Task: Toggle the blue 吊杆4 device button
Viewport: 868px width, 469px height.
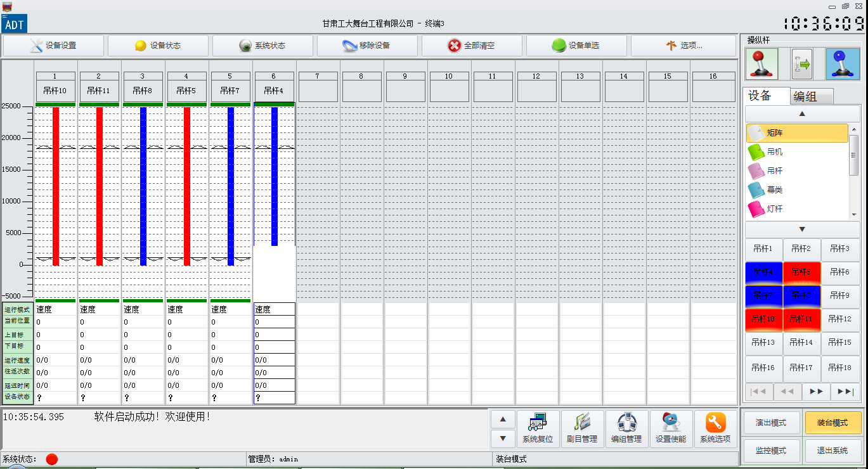Action: click(x=763, y=273)
